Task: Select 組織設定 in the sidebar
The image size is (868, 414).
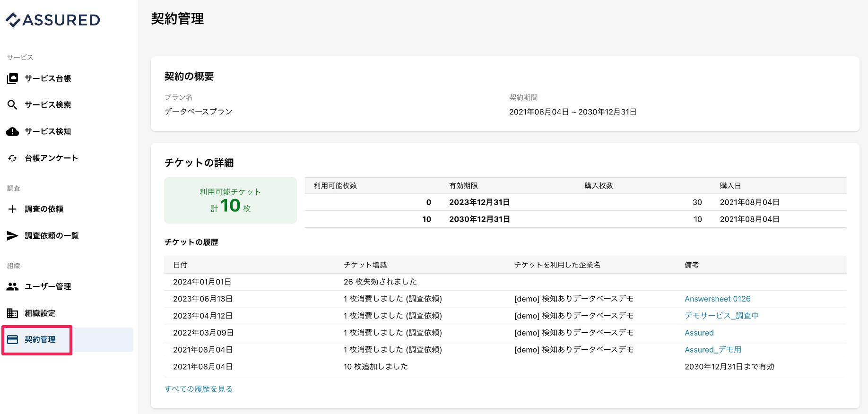Action: coord(40,313)
